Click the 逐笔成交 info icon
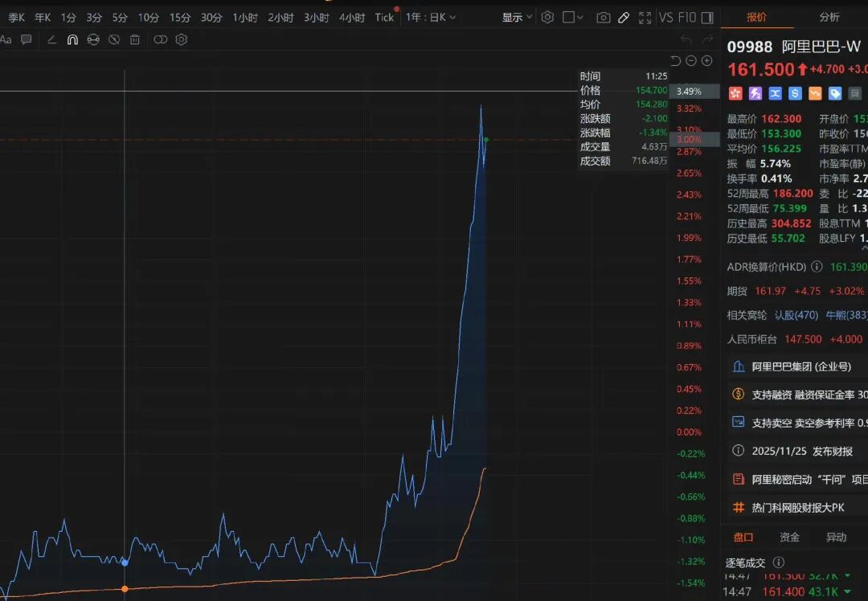The height and width of the screenshot is (601, 868). pos(778,562)
